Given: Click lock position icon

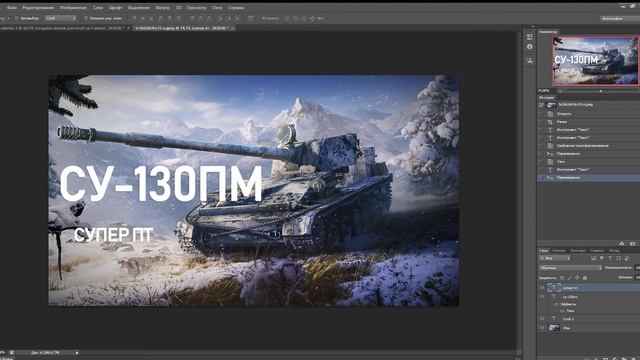Looking at the screenshot, I should click(577, 278).
